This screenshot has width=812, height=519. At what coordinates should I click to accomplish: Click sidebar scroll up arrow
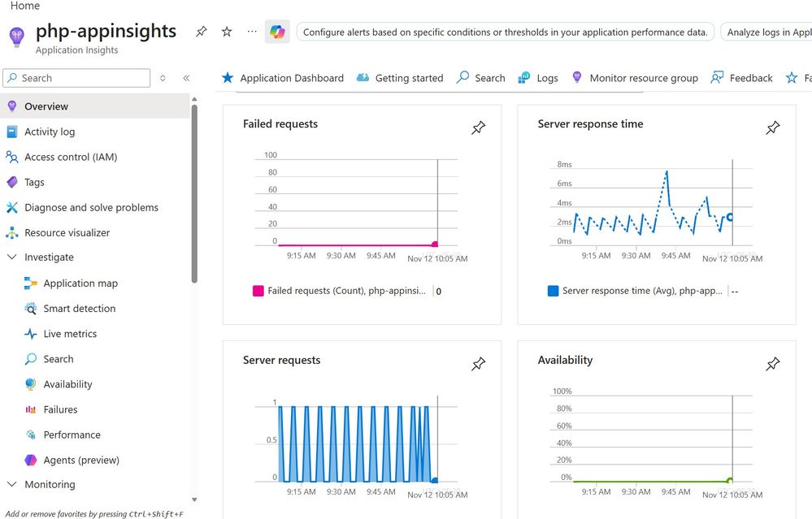(194, 99)
